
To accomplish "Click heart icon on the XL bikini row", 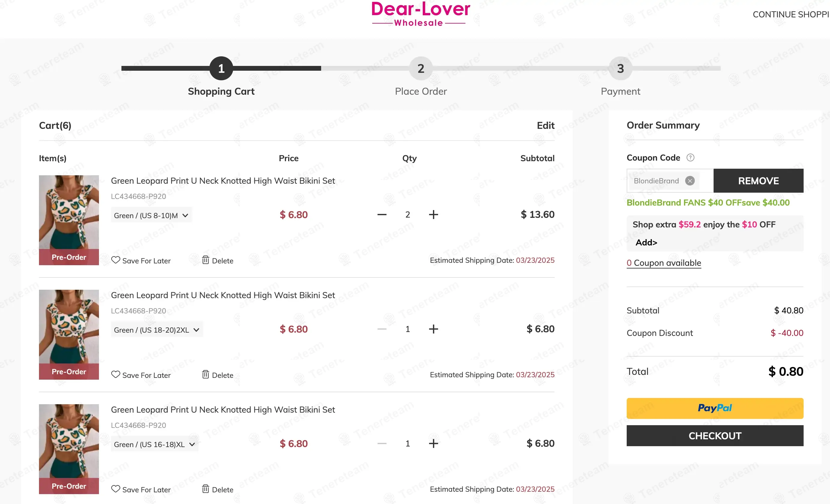I will tap(115, 489).
